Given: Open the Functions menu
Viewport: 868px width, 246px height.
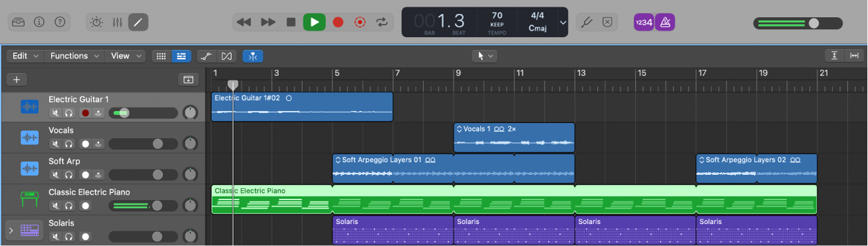Looking at the screenshot, I should (x=75, y=56).
